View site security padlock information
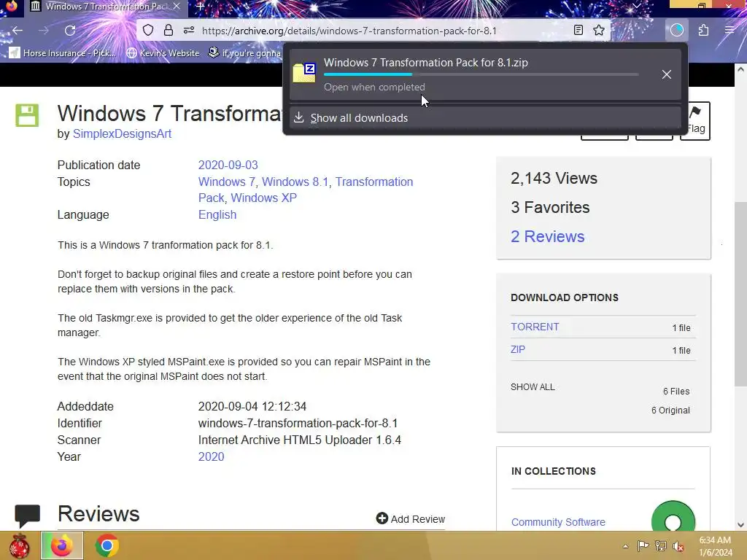This screenshot has width=747, height=560. pyautogui.click(x=169, y=31)
